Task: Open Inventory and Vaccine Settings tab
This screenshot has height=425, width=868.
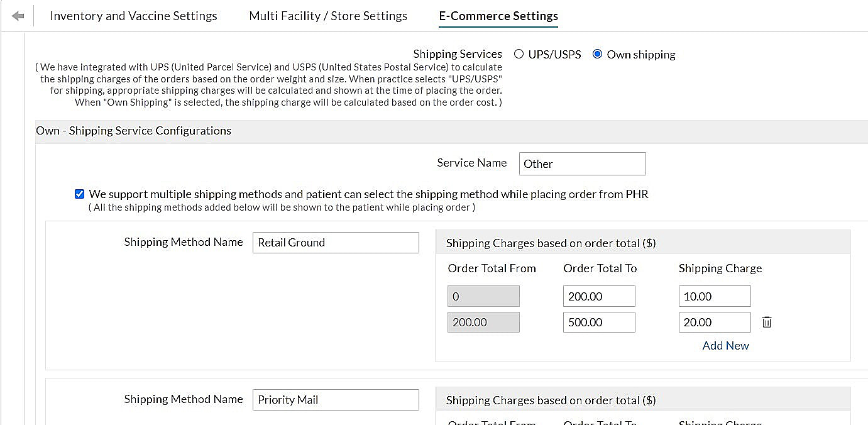Action: point(133,16)
